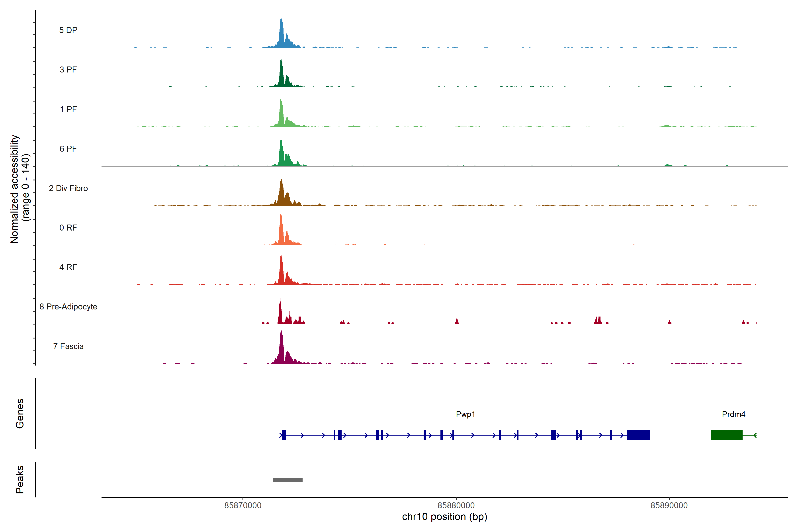This screenshot has width=798, height=532.
Task: Click the Prdm4 gene name
Action: (733, 414)
